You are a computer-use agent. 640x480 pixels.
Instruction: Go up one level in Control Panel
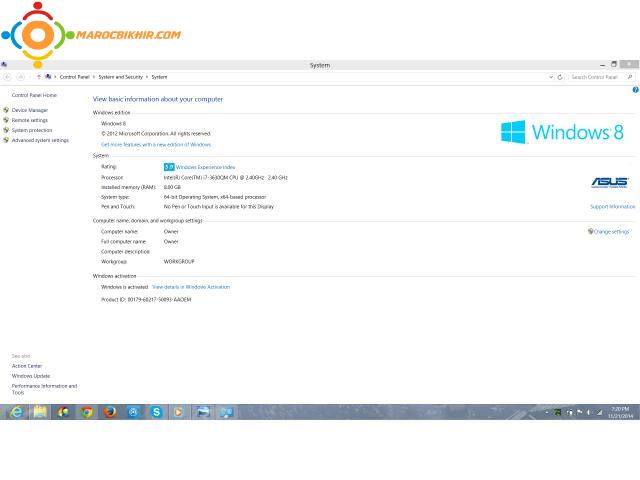point(39,77)
